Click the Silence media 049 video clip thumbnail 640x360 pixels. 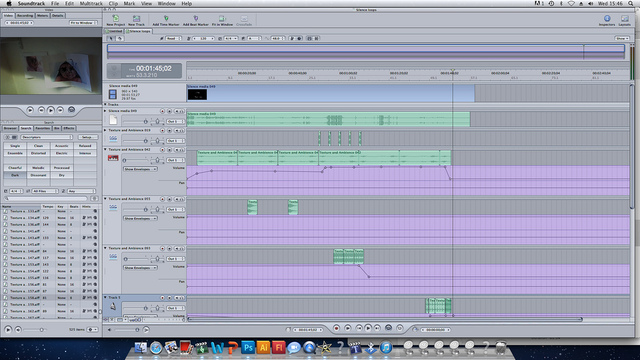197,95
